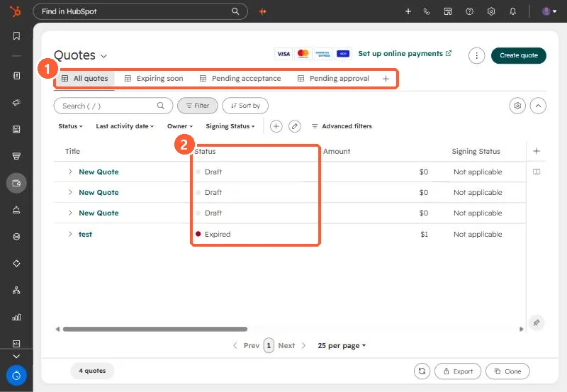Open the Signing Status filter dropdown
This screenshot has height=392, width=567.
tap(230, 126)
